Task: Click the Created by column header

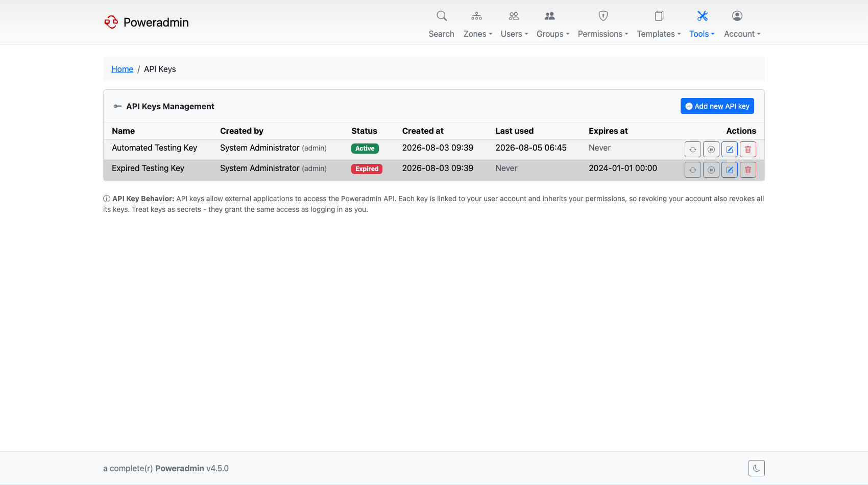Action: pos(242,131)
